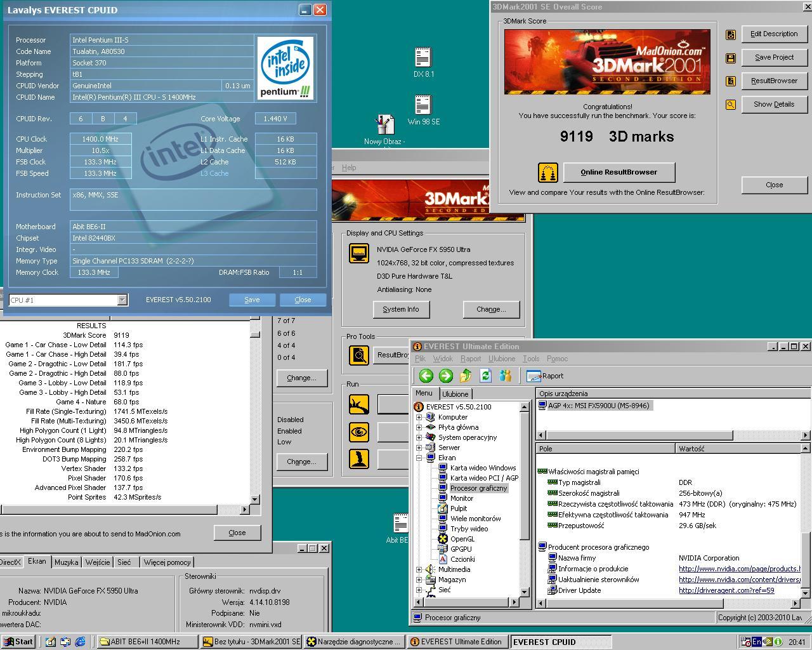
Task: Switch to EVEREST Ultimate Edition taskbar button
Action: 458,642
